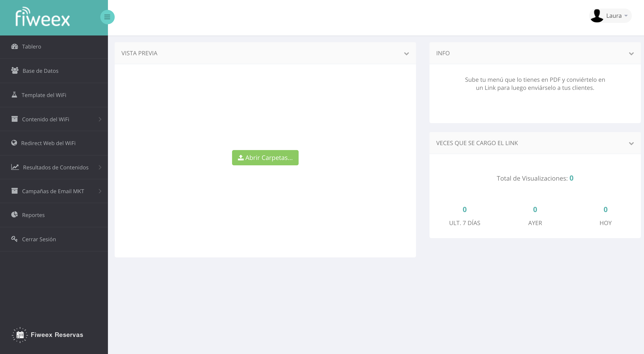
Task: Click the Template del WiFi flask icon
Action: 14,95
